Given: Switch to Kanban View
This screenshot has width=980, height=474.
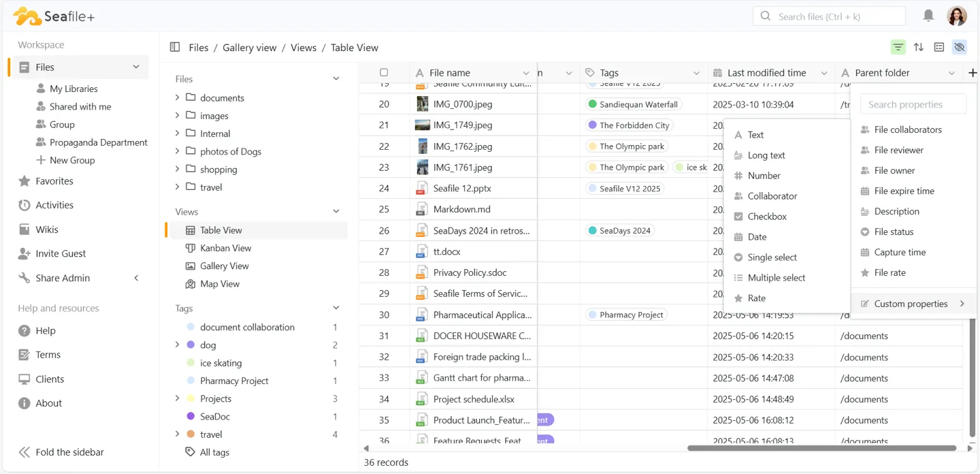Looking at the screenshot, I should [x=225, y=248].
